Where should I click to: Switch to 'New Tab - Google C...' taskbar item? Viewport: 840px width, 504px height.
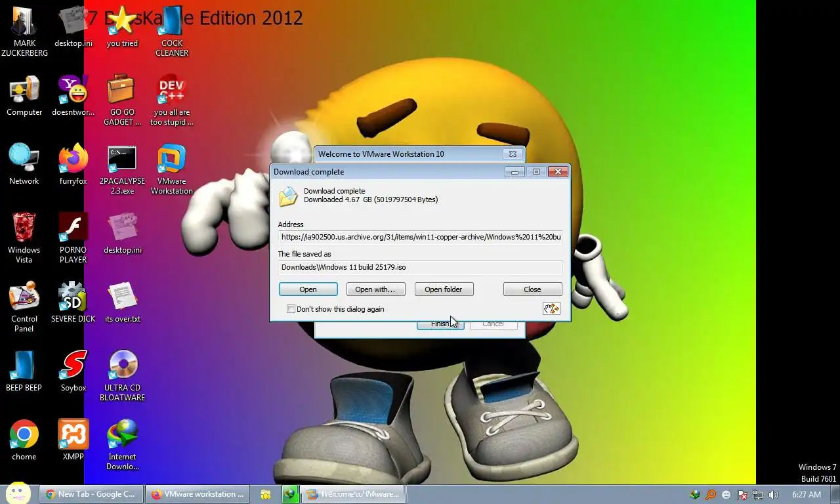[x=91, y=494]
